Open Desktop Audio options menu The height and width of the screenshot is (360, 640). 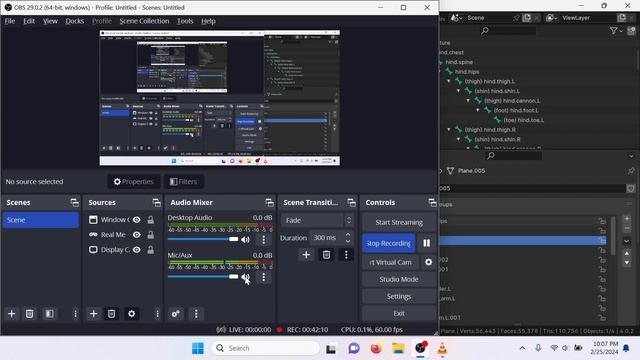pos(264,240)
